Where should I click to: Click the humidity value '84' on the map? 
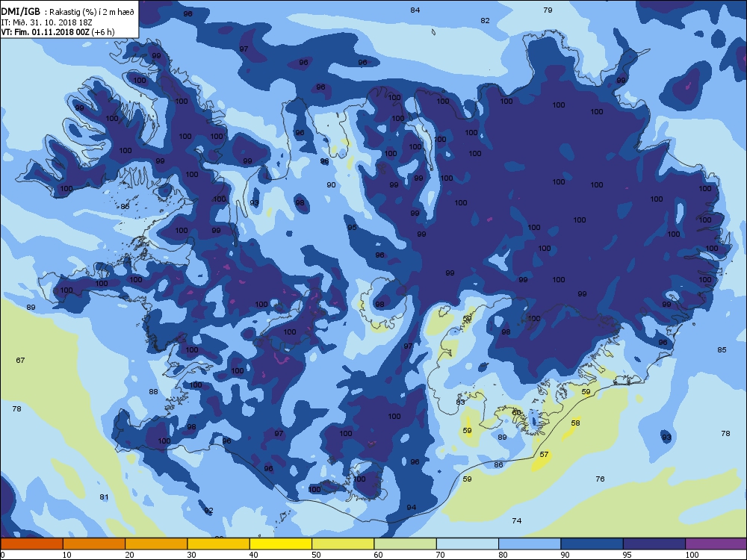coord(415,10)
